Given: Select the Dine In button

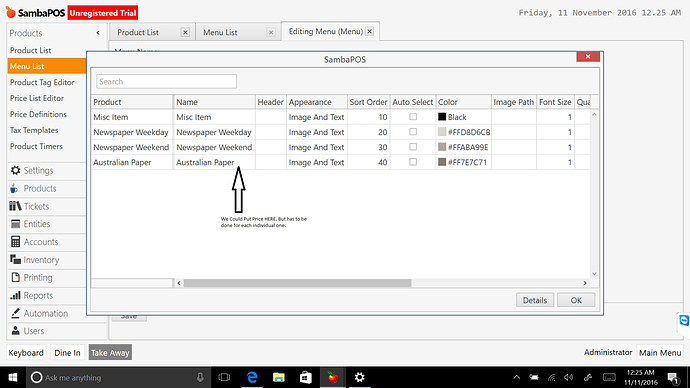Looking at the screenshot, I should click(67, 353).
